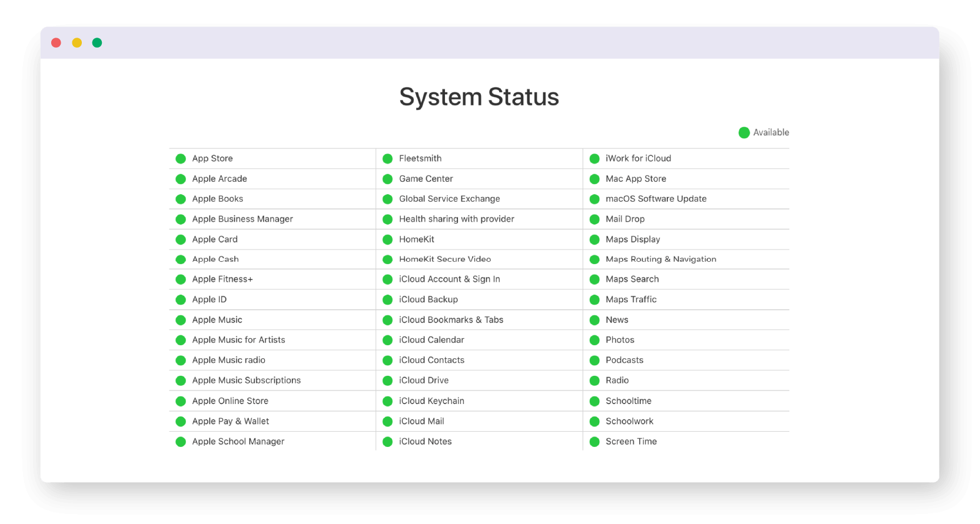Select the Mac App Store entry
Screen dimensions: 980x524
click(x=636, y=179)
